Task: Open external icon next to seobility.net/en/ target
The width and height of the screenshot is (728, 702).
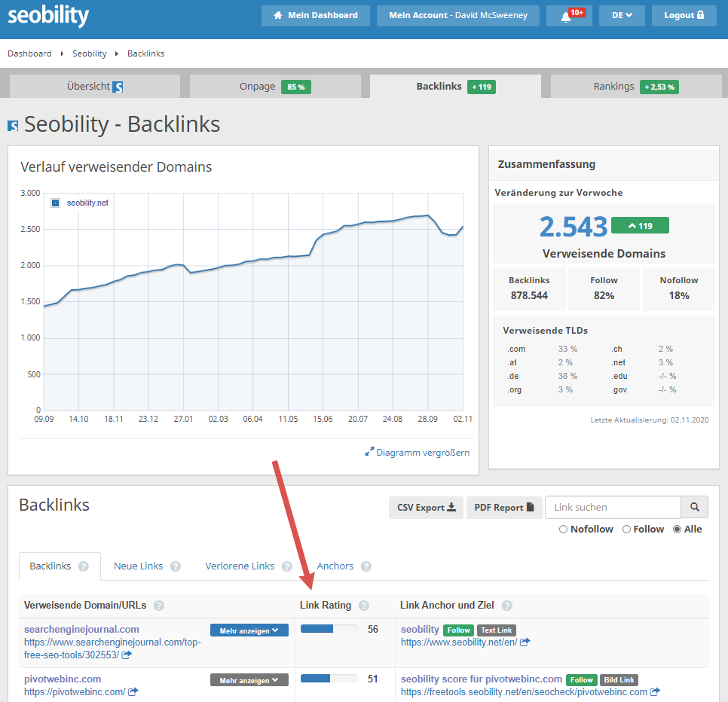Action: [525, 642]
